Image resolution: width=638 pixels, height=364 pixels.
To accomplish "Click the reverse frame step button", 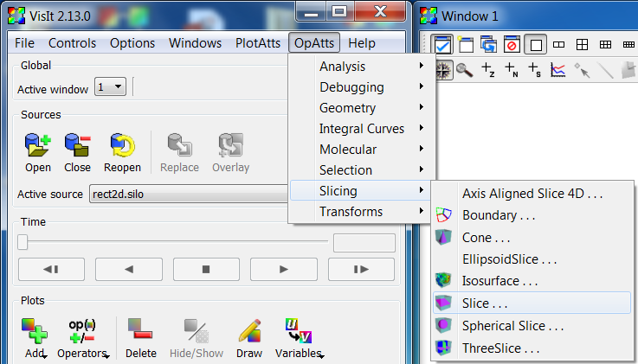I will click(51, 269).
